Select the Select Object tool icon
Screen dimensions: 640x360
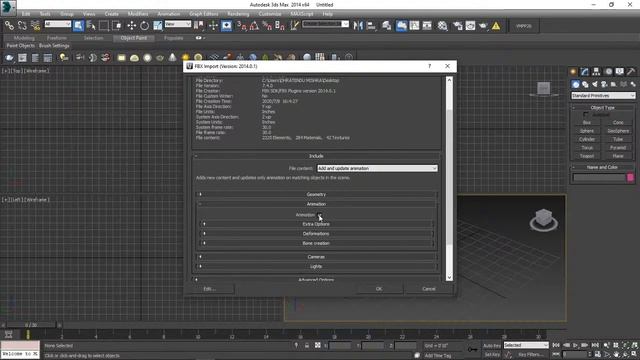78,26
